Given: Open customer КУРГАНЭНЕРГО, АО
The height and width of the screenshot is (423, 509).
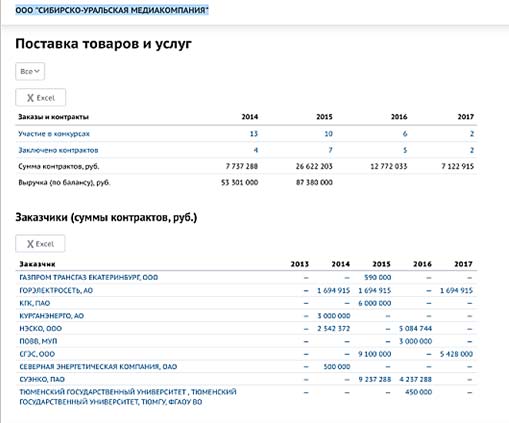Looking at the screenshot, I should click(x=52, y=316).
